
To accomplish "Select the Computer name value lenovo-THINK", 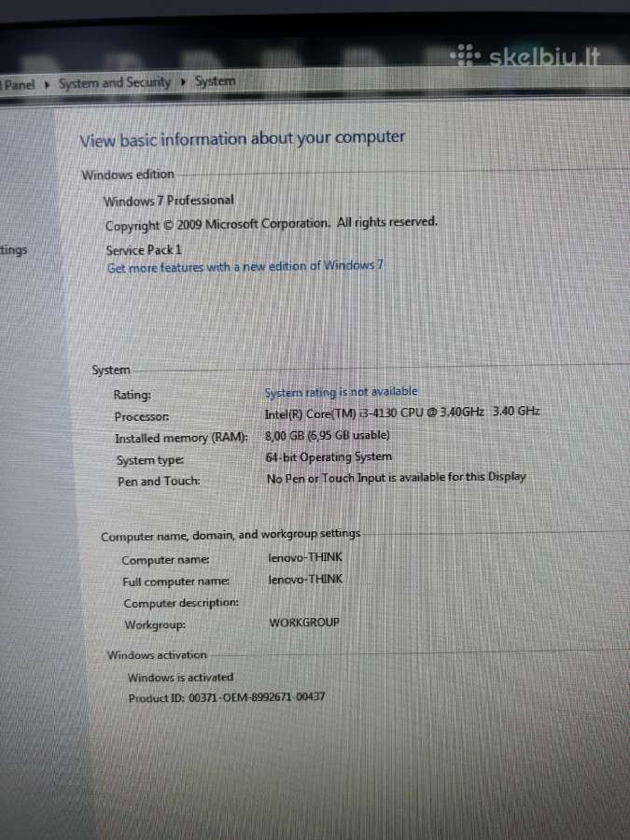I will 305,557.
